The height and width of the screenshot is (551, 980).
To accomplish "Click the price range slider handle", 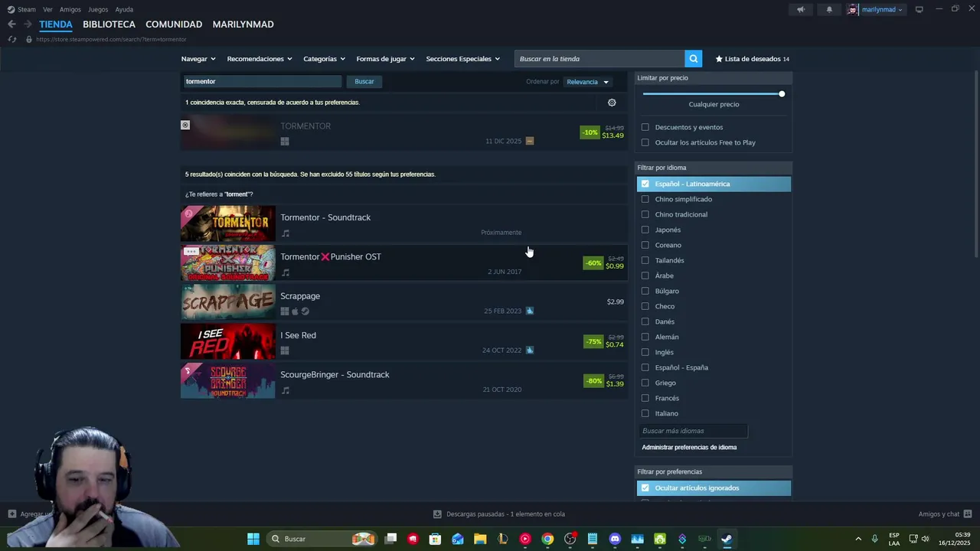I will pyautogui.click(x=782, y=93).
